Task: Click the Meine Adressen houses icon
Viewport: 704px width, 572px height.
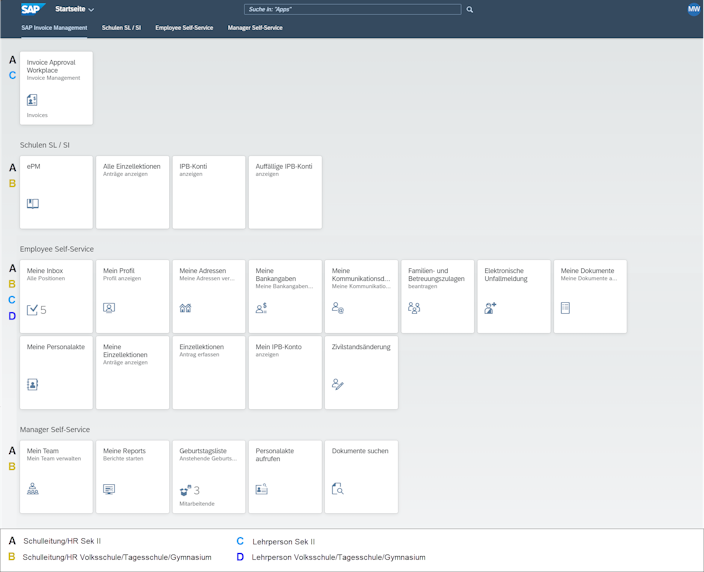Action: click(x=185, y=308)
